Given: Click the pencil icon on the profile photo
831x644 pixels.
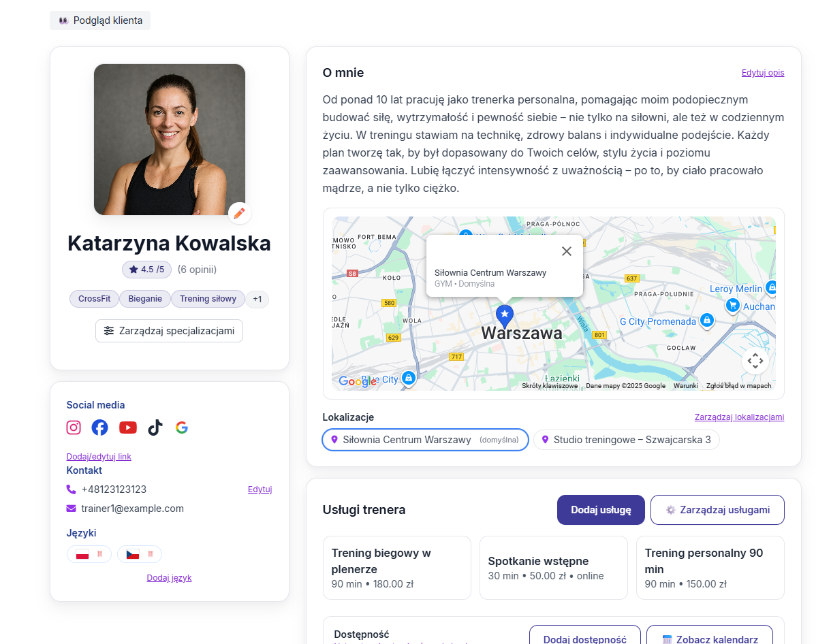Looking at the screenshot, I should [x=239, y=213].
